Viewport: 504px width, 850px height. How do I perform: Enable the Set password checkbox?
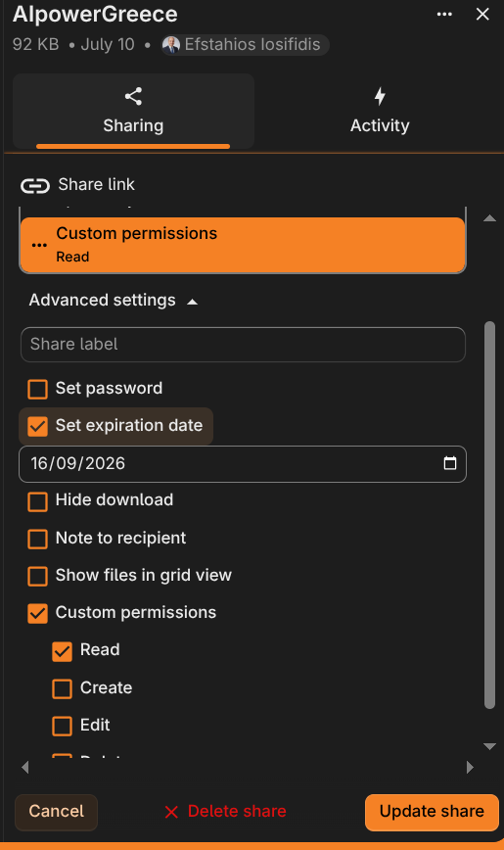(37, 389)
